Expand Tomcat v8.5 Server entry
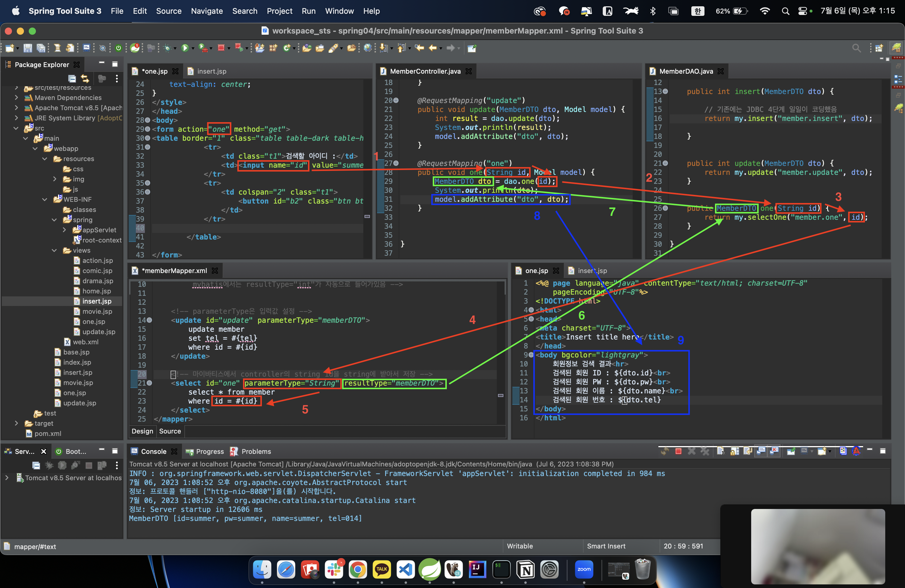905x588 pixels. 7,478
